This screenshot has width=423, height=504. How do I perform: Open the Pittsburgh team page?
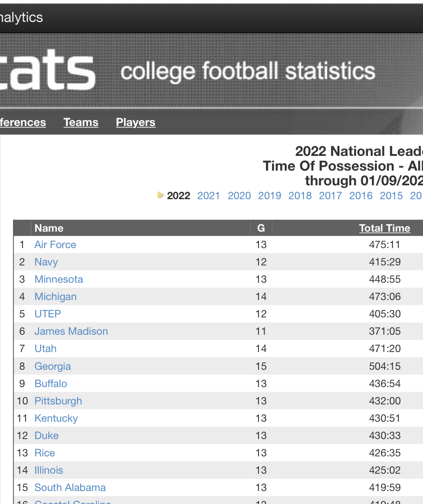(x=58, y=401)
